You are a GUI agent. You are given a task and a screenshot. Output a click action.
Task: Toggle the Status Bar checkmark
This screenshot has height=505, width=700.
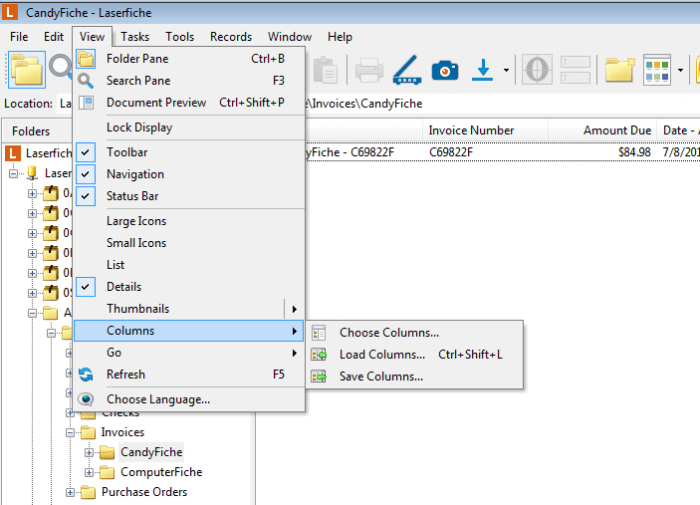(x=85, y=196)
